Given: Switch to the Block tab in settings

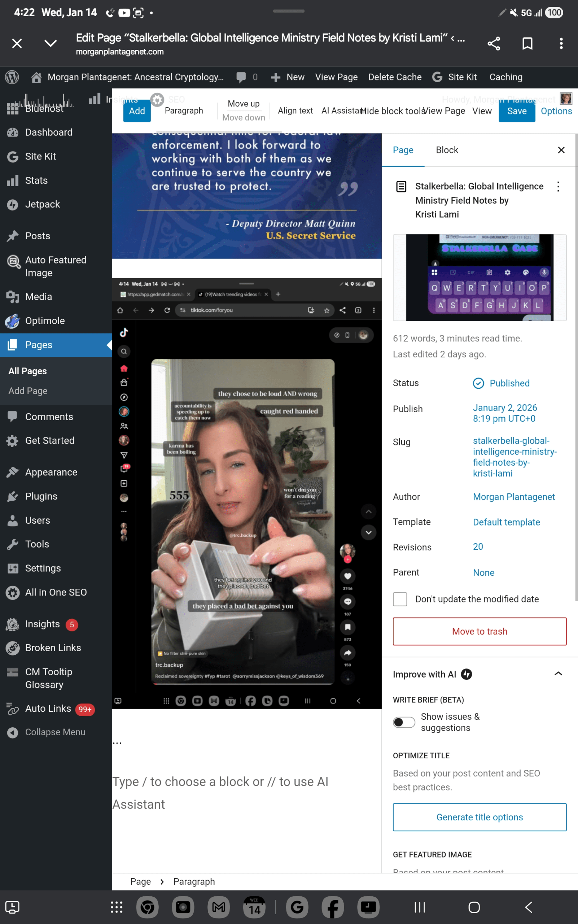Looking at the screenshot, I should 447,150.
